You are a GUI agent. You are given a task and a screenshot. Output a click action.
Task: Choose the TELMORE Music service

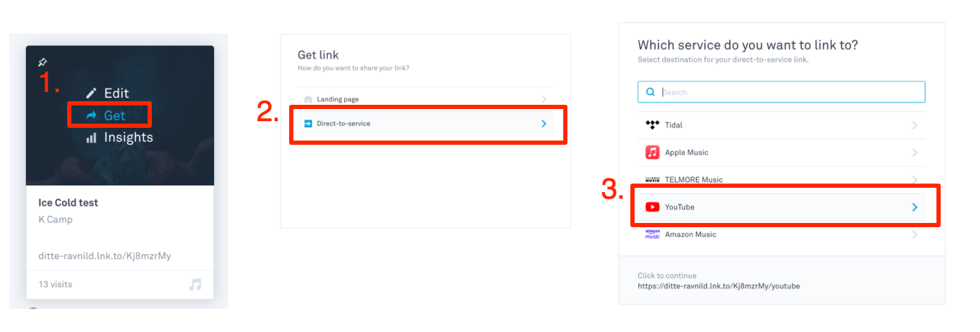[693, 180]
